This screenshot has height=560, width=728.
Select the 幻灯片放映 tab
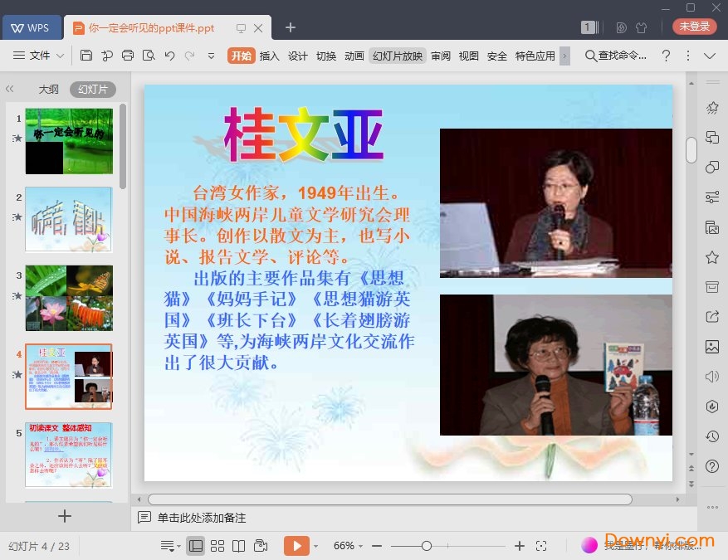tap(398, 56)
